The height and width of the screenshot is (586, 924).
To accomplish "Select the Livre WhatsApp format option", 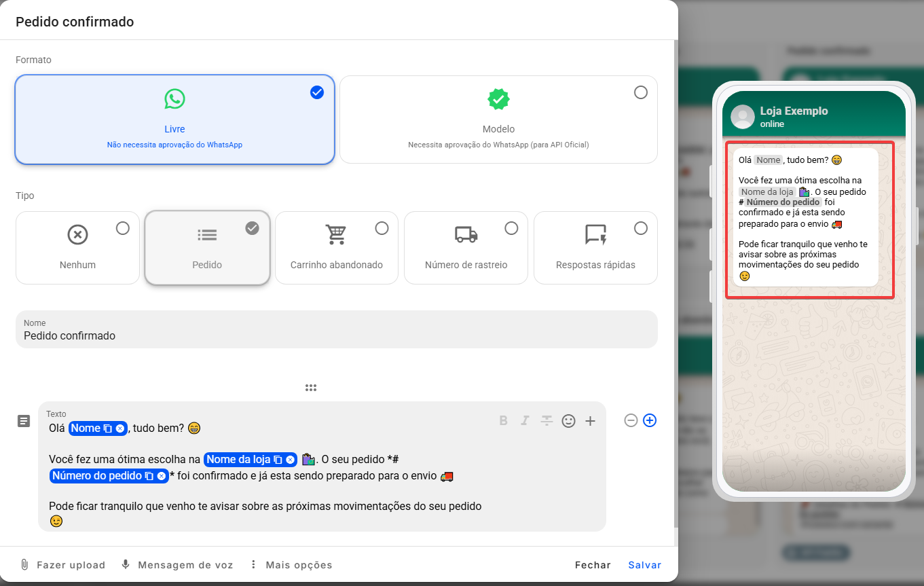I will tap(174, 120).
